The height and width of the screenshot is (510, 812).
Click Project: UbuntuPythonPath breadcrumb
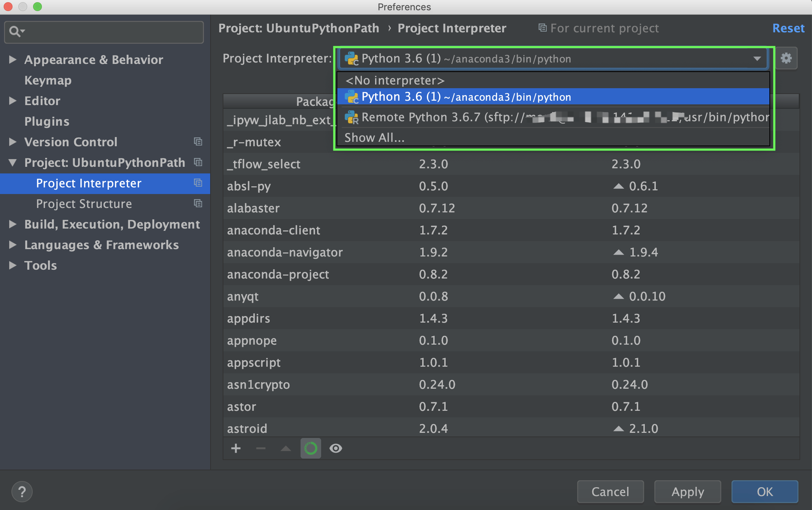point(299,28)
